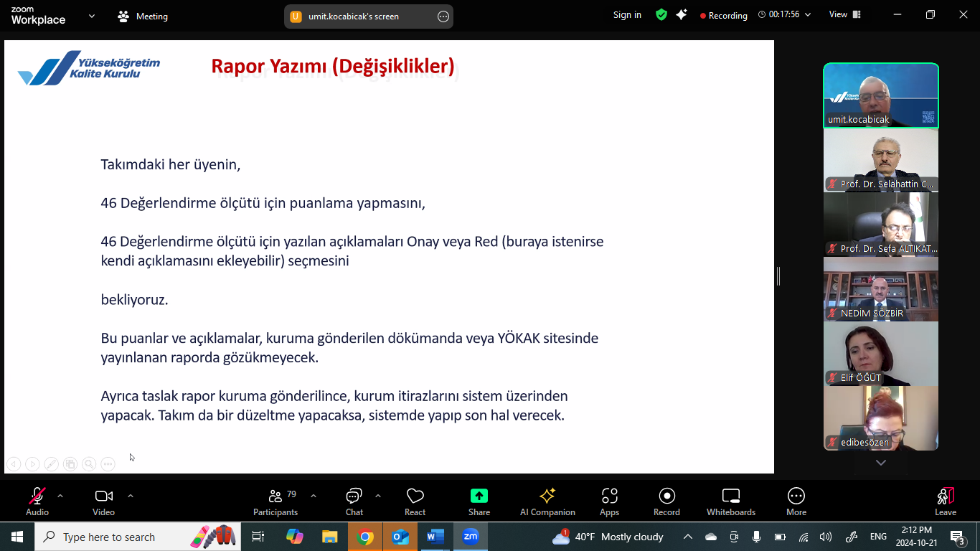980x551 pixels.
Task: Switch to Outlook in taskbar
Action: 400,537
